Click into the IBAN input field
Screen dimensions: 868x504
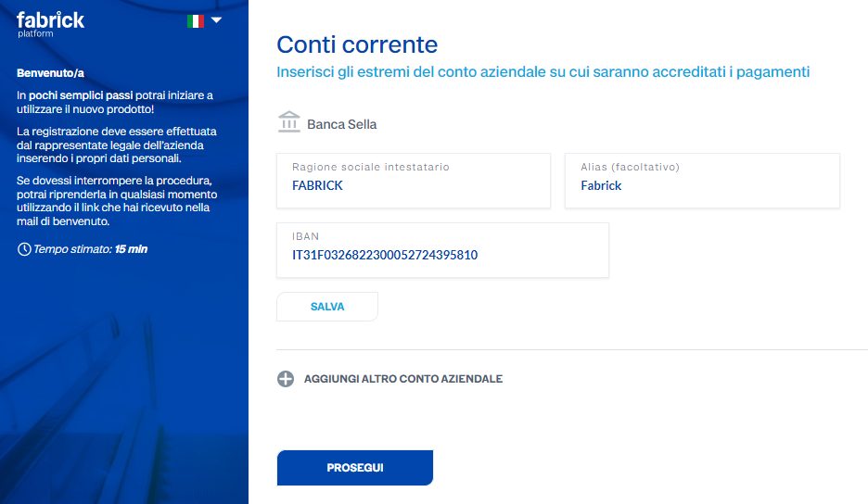(x=443, y=250)
